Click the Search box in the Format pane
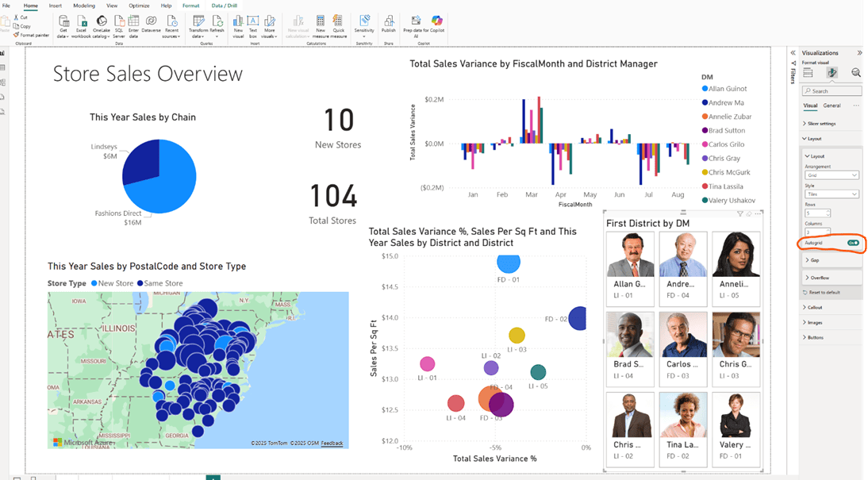The height and width of the screenshot is (480, 868). tap(831, 90)
